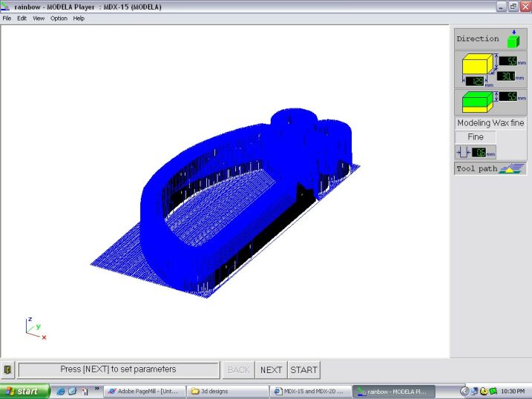Open the Option menu
This screenshot has height=399, width=532.
(59, 19)
